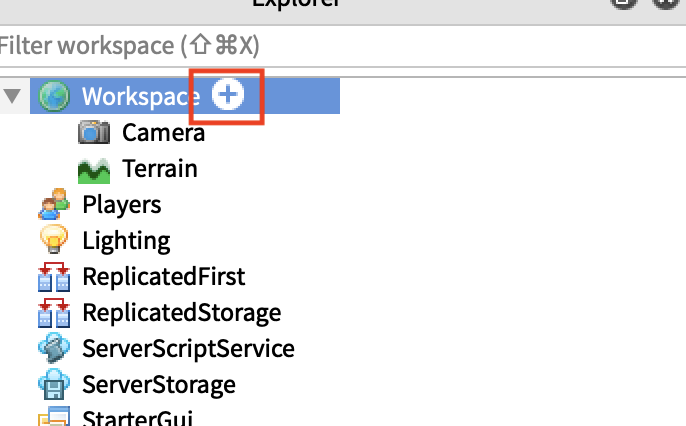Click the Workspace globe icon
This screenshot has height=426, width=686.
point(54,96)
